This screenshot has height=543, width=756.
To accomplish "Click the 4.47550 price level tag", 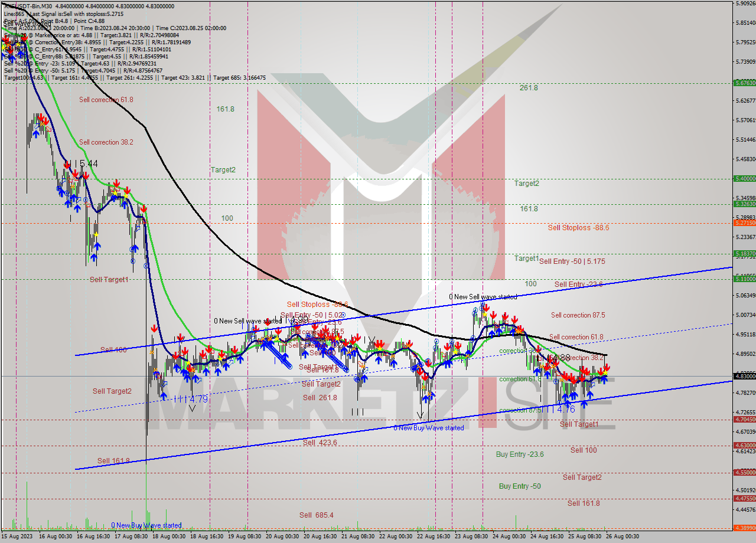I will tap(744, 499).
